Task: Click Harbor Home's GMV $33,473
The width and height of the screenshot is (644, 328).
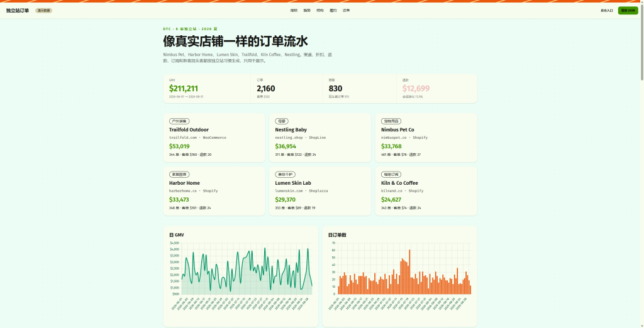Action: 179,200
